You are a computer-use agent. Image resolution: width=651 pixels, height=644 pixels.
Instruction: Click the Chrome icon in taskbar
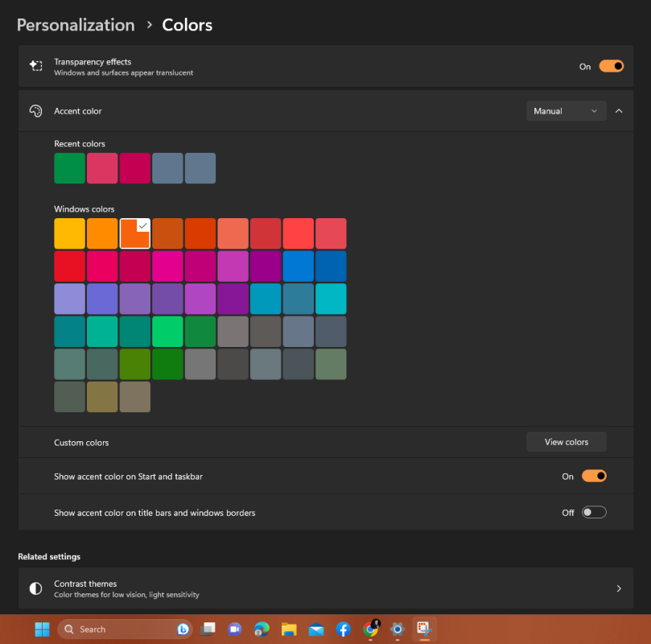(371, 629)
